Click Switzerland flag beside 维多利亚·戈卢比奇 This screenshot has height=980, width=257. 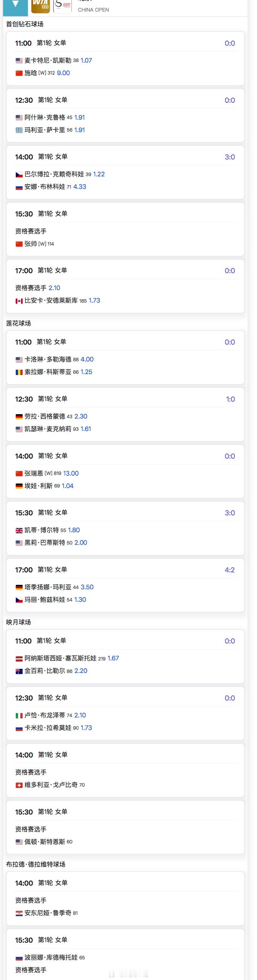(19, 785)
